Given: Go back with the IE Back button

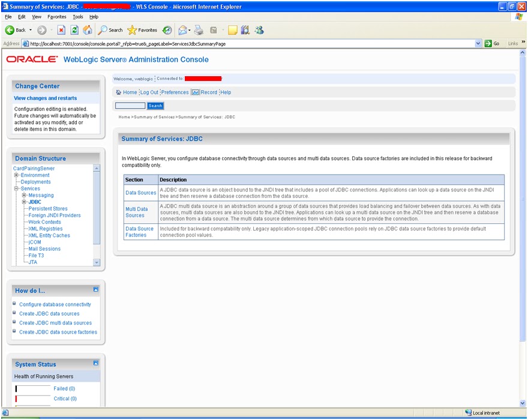Looking at the screenshot, I should pos(15,30).
